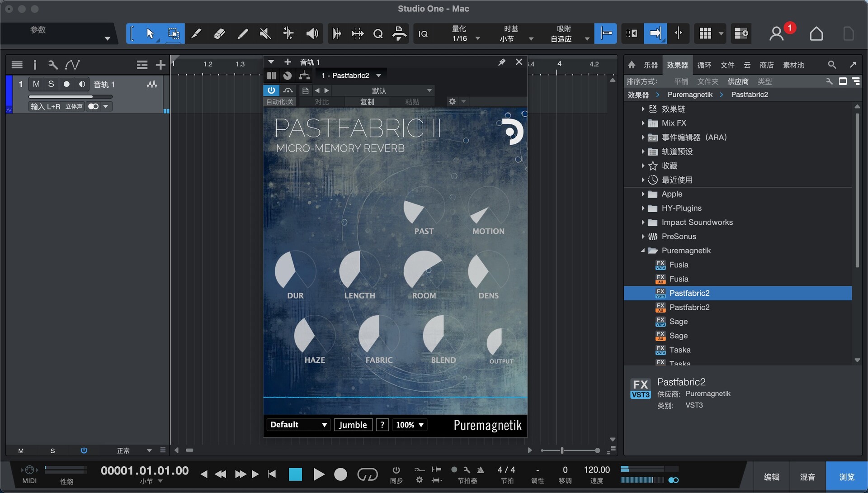Toggle autoscroll arrow button in toolbar

(655, 33)
